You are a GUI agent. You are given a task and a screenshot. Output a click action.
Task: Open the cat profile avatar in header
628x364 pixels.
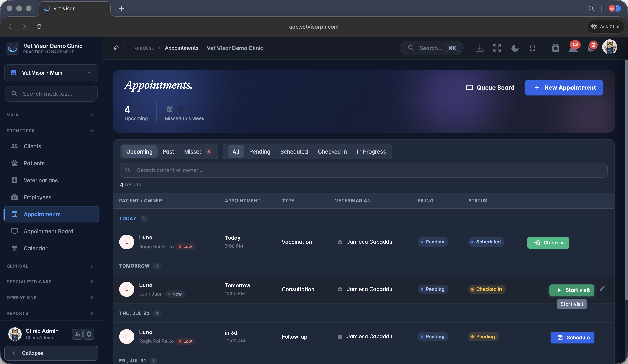tap(610, 47)
